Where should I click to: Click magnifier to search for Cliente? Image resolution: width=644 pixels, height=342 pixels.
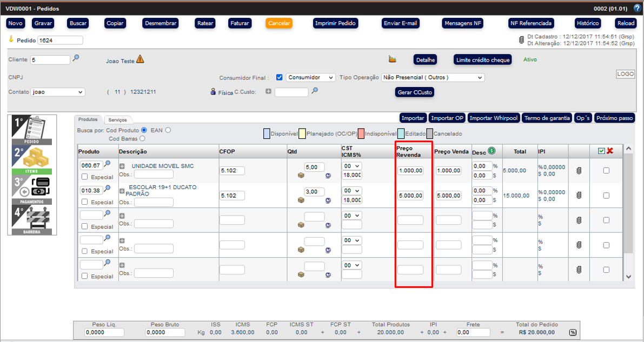coord(76,58)
